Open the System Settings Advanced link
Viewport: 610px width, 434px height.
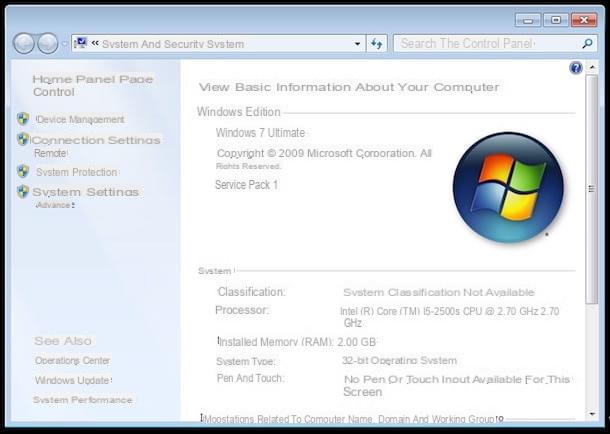[x=86, y=198]
